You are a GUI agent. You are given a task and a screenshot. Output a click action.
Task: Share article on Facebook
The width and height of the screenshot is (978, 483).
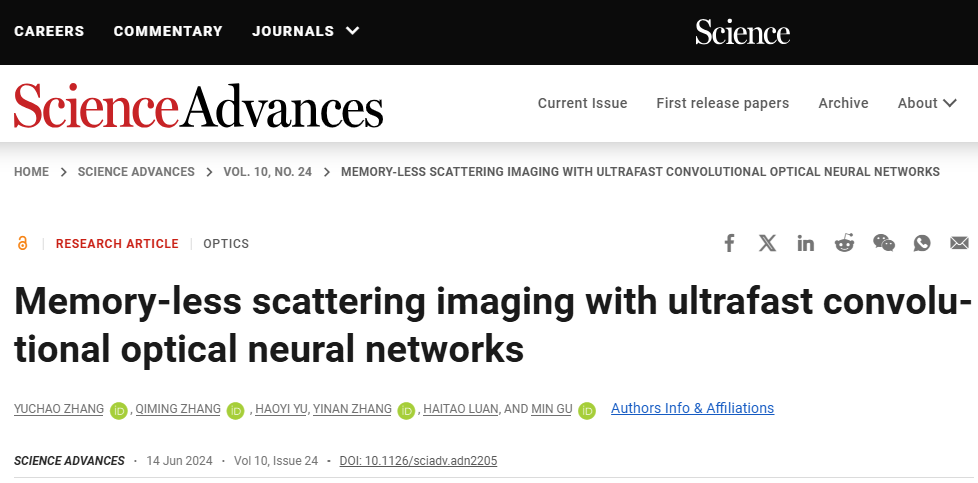coord(729,243)
